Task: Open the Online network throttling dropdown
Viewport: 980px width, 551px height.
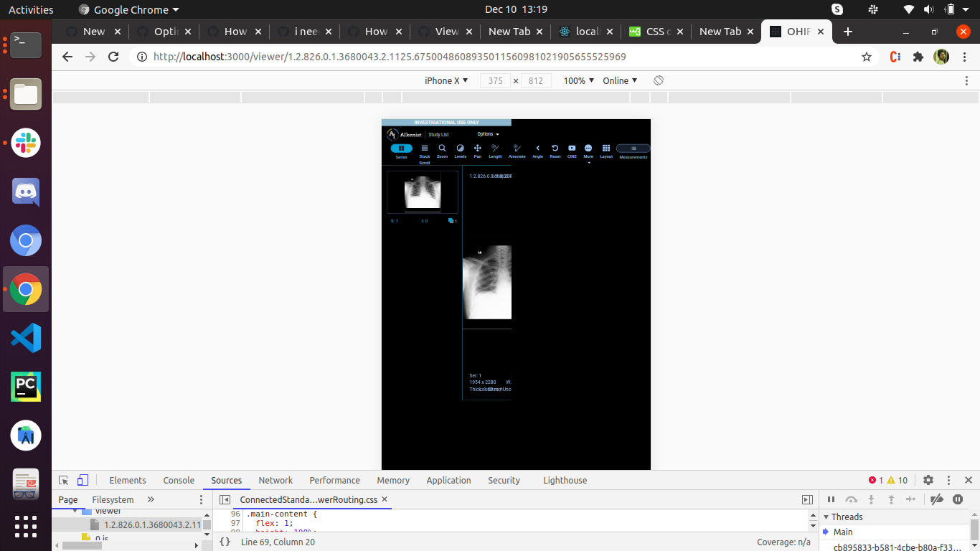Action: click(x=619, y=80)
